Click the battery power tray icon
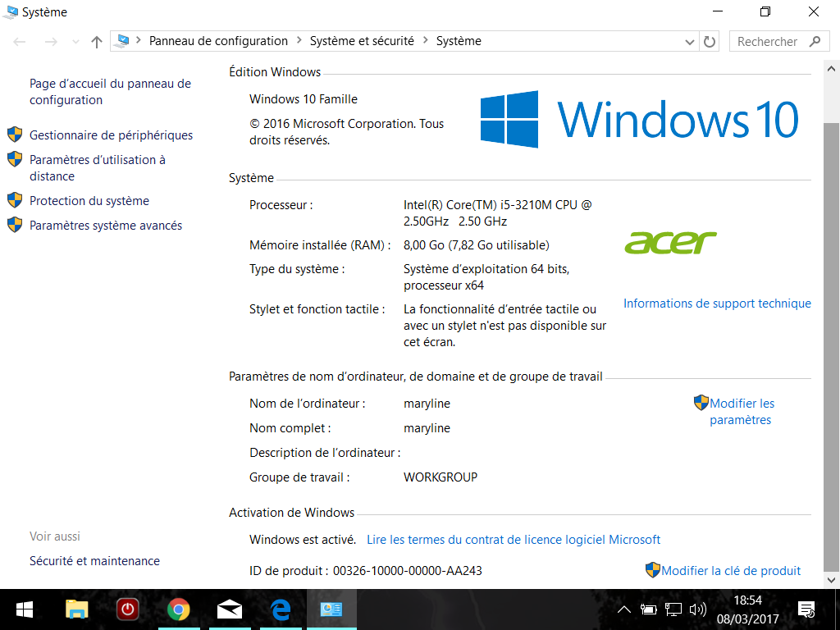The width and height of the screenshot is (840, 630). pyautogui.click(x=648, y=609)
